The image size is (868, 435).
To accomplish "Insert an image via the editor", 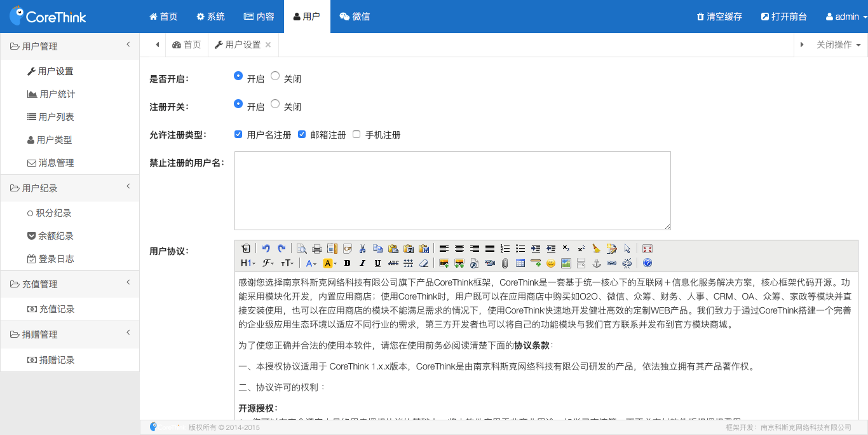I will tap(444, 263).
